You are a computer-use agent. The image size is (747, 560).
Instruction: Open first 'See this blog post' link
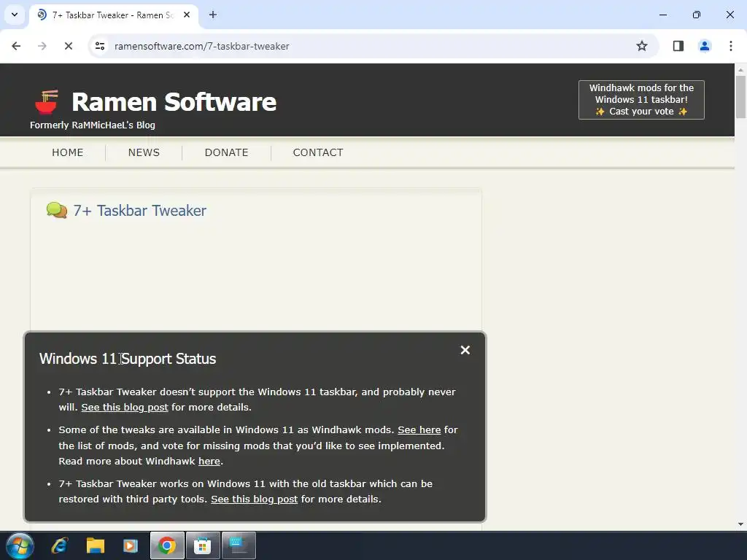pos(125,407)
